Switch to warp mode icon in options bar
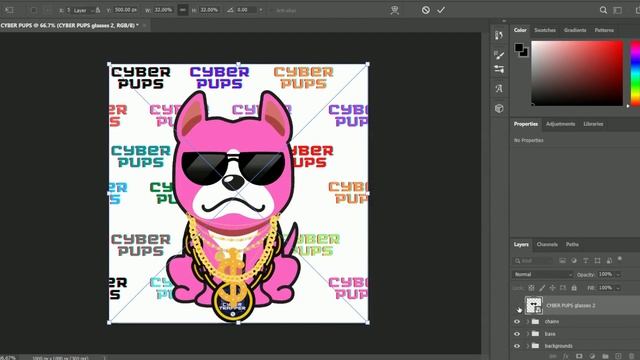 coord(394,10)
